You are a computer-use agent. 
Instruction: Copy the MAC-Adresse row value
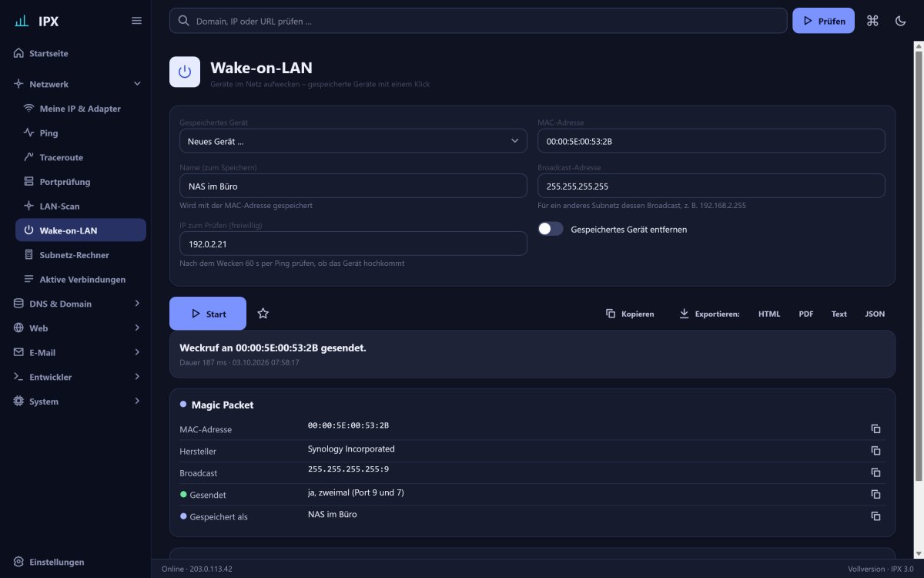(875, 429)
